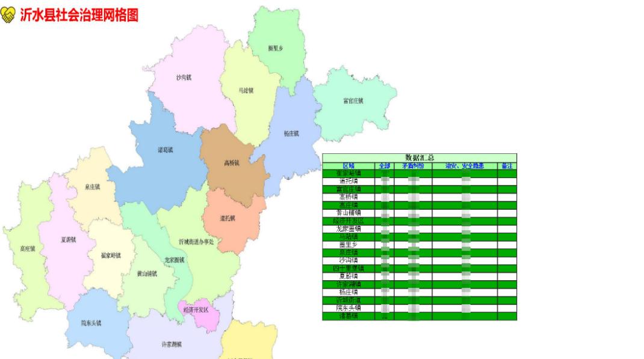Click 高桥镇 row in the data table
Image resolution: width=644 pixels, height=359 pixels.
pos(420,197)
